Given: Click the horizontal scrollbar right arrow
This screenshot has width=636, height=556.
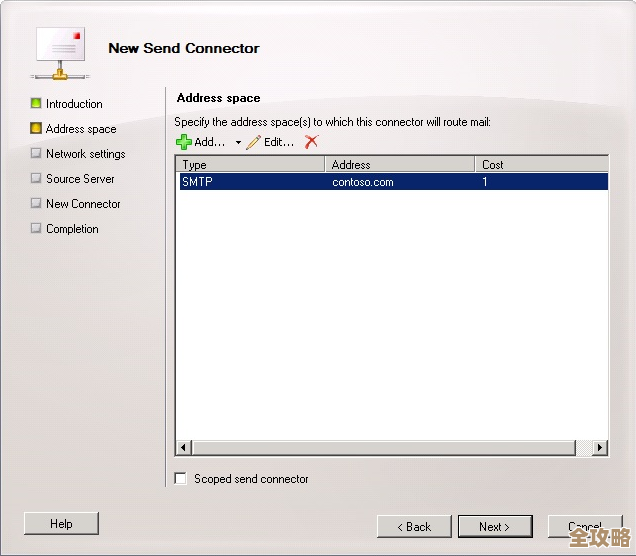Looking at the screenshot, I should [x=600, y=448].
